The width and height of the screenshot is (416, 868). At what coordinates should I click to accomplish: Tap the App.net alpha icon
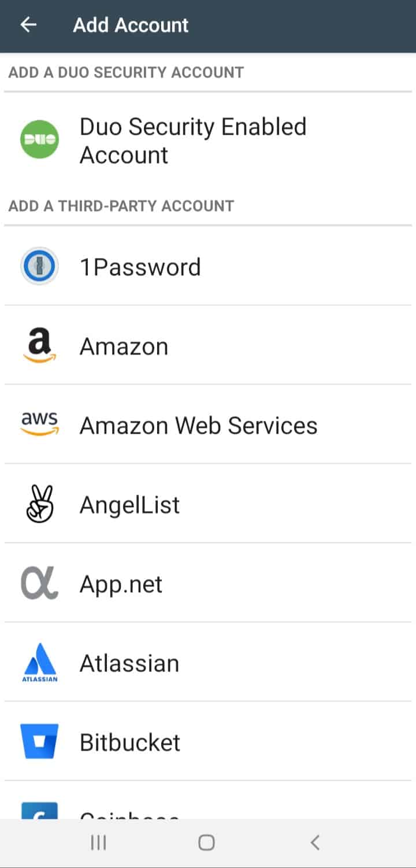(39, 583)
